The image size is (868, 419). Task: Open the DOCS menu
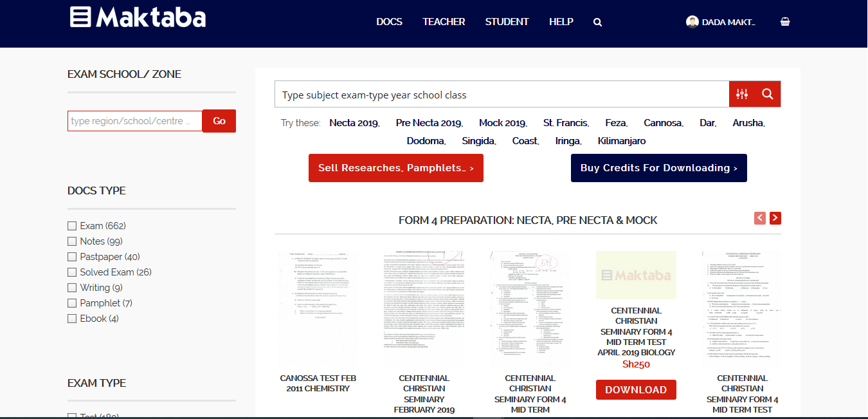[x=389, y=22]
